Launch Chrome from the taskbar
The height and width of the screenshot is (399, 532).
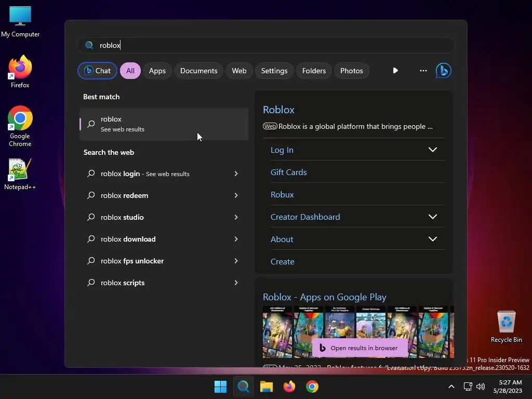tap(312, 387)
